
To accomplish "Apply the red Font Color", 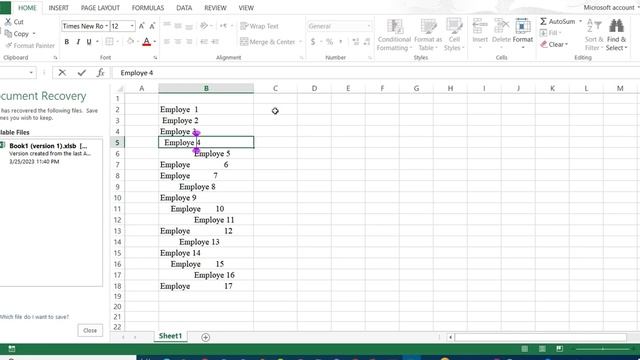I will coord(147,42).
